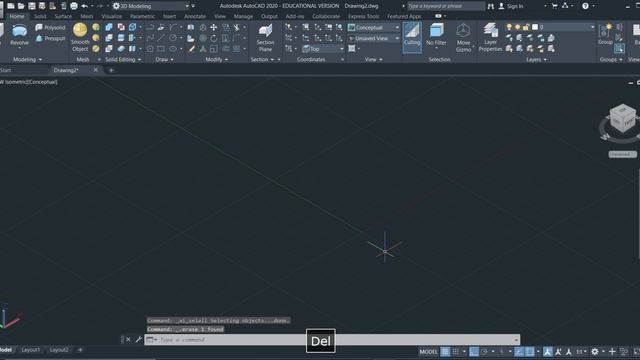Image resolution: width=640 pixels, height=360 pixels.
Task: Open the Section Plane tool
Action: 265,37
